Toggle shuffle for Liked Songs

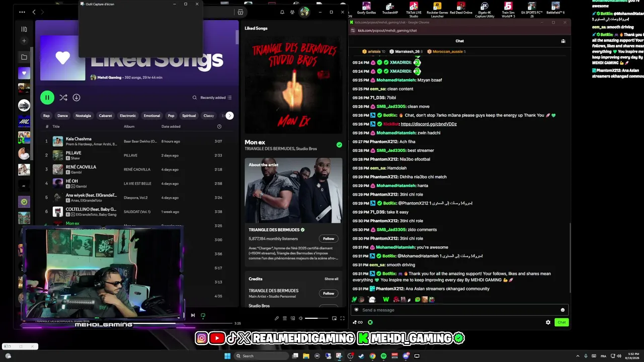pyautogui.click(x=63, y=98)
